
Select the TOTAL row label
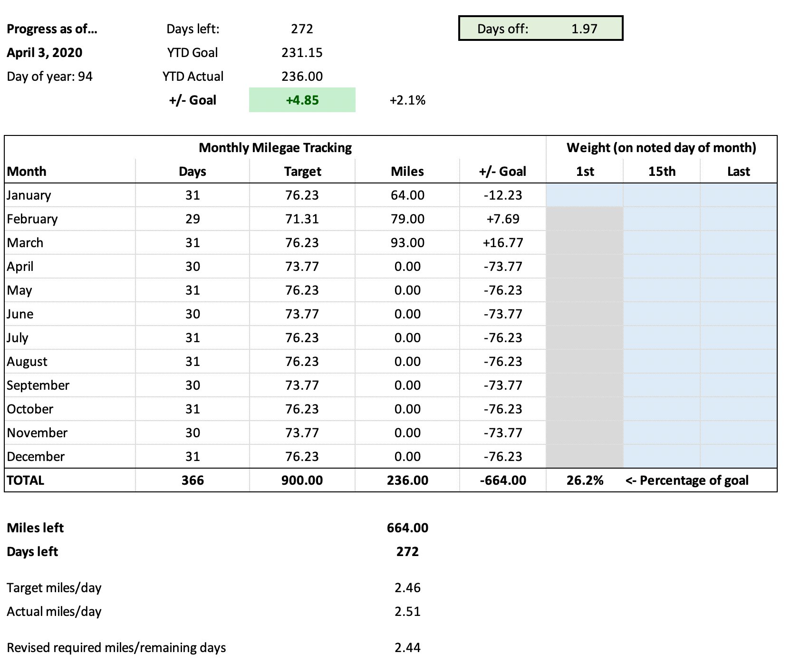[26, 480]
